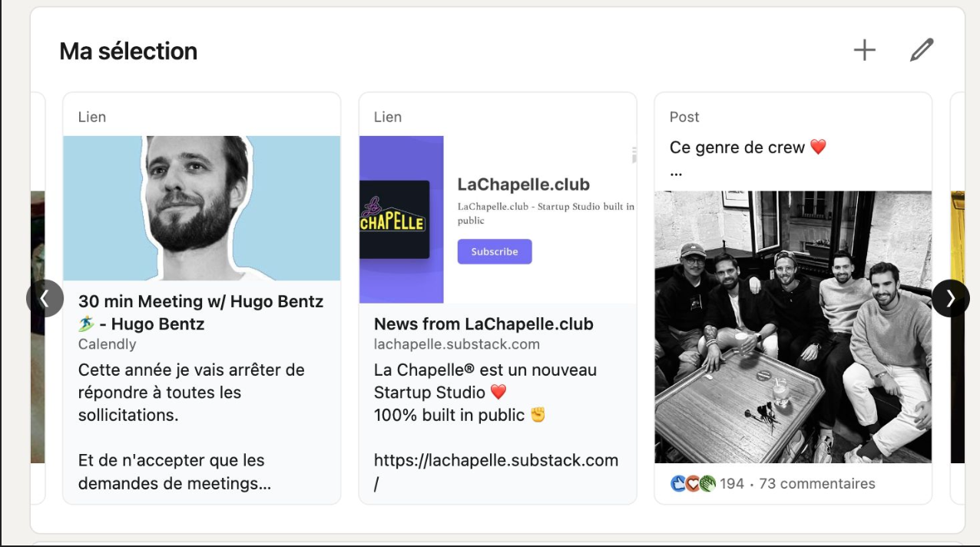The width and height of the screenshot is (980, 547).
Task: Click the Lien label on the Calendly card
Action: [92, 117]
